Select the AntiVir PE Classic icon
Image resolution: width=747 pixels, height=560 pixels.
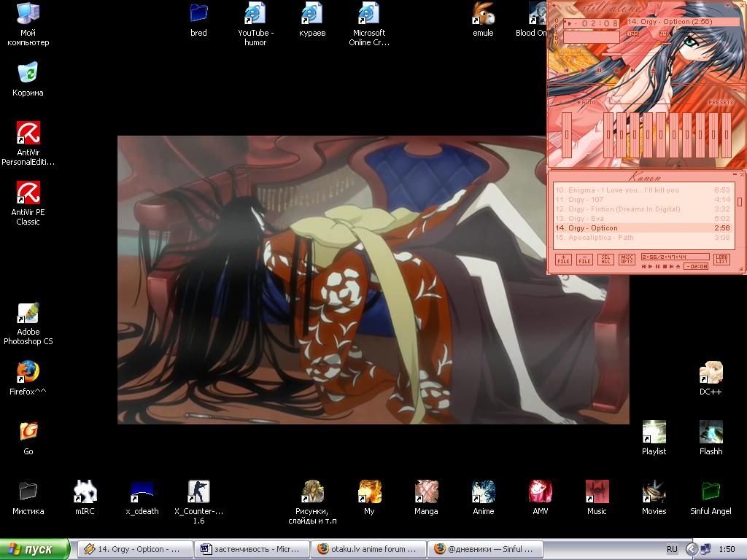pos(28,203)
